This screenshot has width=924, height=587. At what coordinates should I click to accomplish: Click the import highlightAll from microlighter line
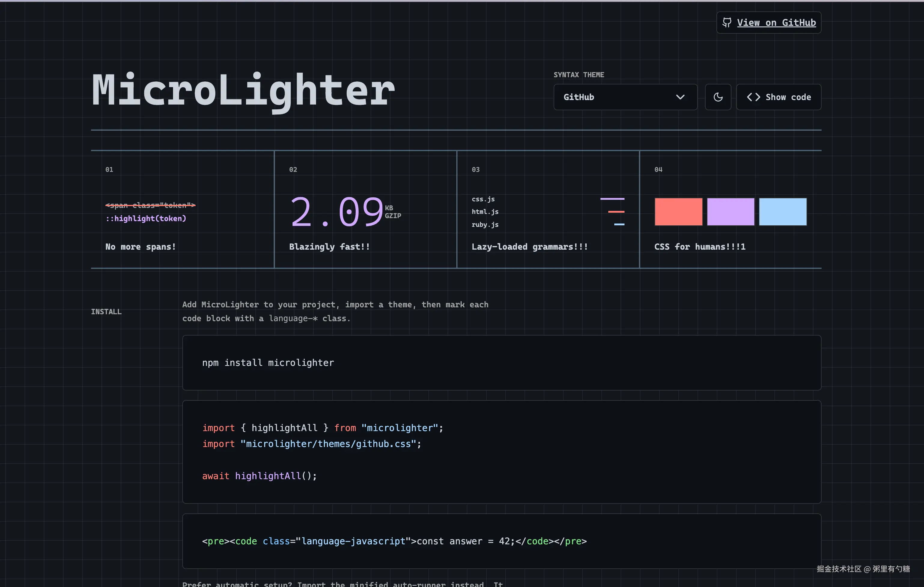click(323, 428)
